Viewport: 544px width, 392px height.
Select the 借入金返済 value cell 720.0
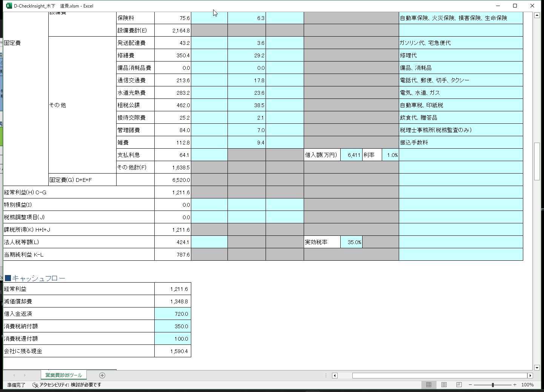pyautogui.click(x=173, y=314)
